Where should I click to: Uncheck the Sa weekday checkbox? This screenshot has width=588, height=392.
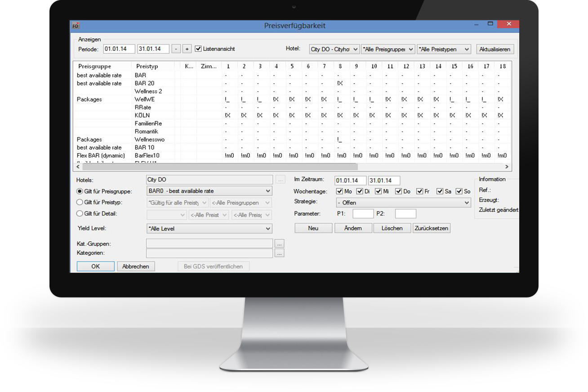440,191
